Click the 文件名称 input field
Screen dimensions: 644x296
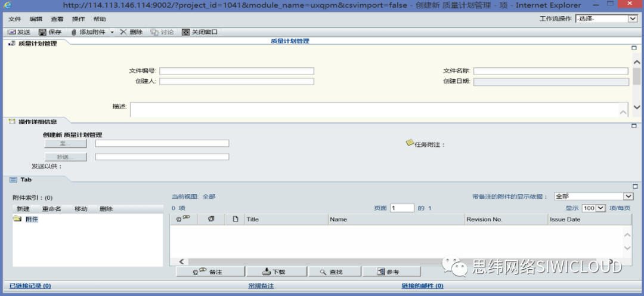(x=551, y=71)
